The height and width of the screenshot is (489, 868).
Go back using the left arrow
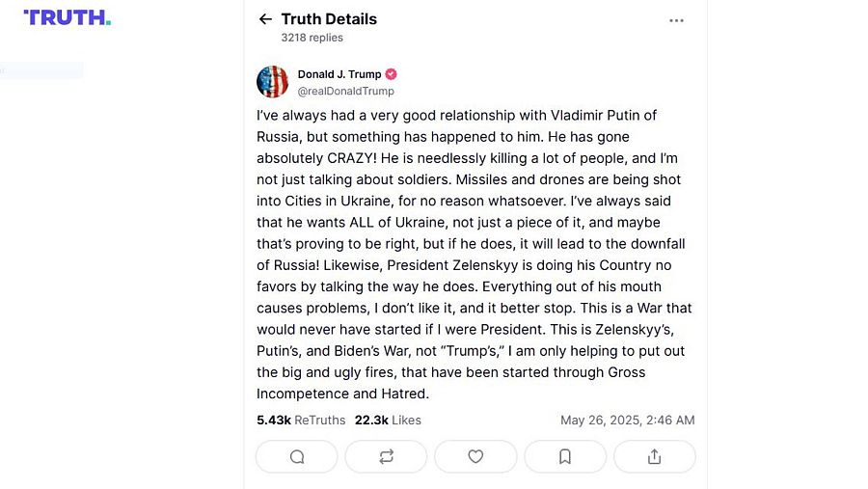point(265,19)
